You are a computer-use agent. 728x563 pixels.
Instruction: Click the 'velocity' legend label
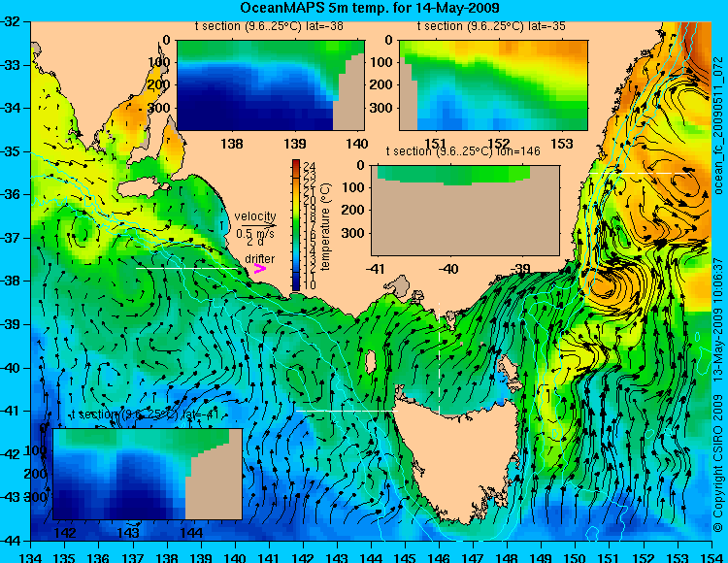255,216
